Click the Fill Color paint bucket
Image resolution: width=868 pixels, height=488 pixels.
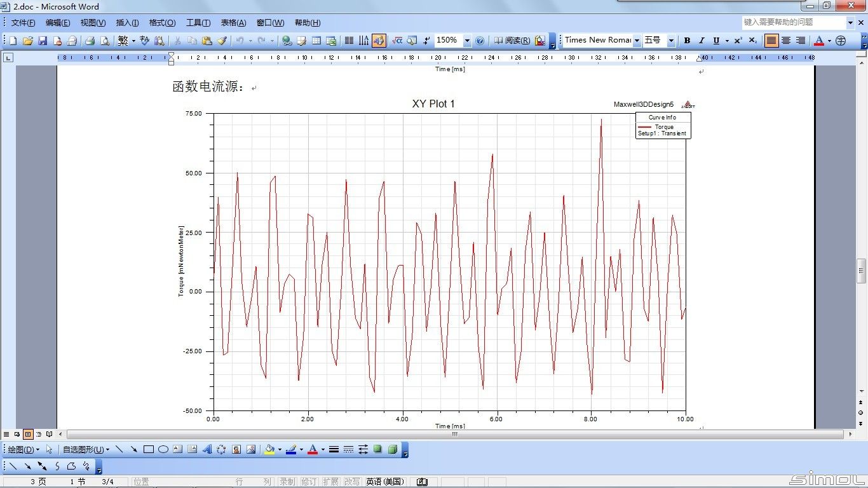point(269,449)
